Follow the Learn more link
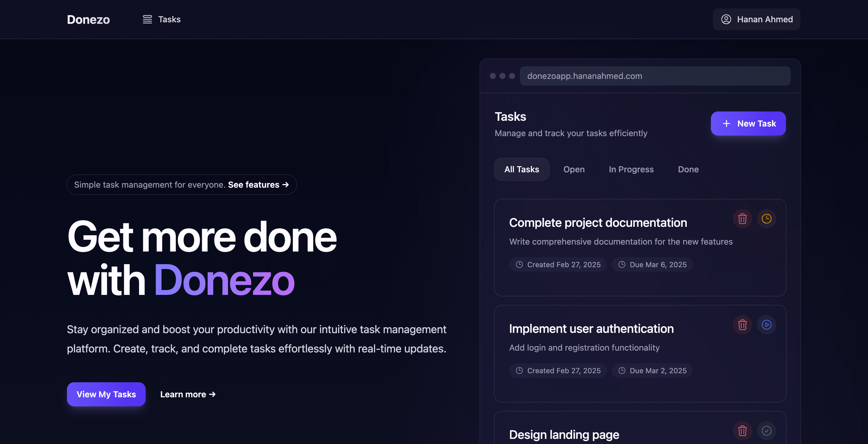 click(x=188, y=395)
